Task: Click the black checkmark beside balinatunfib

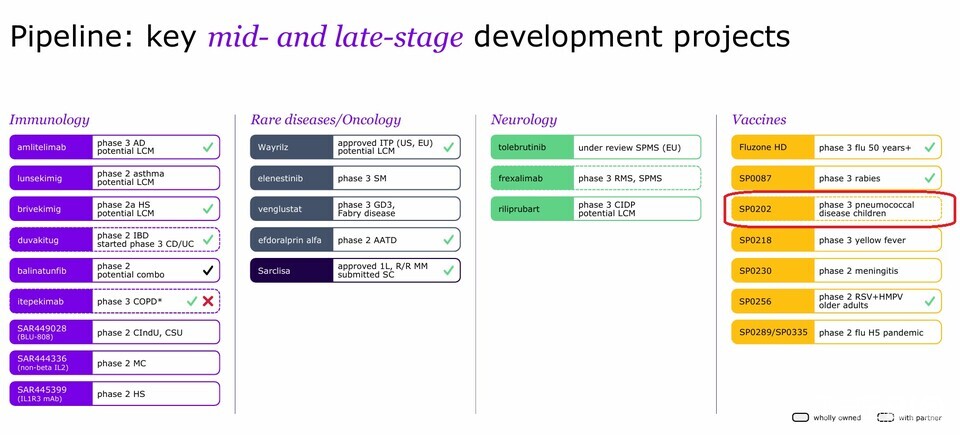Action: tap(206, 271)
